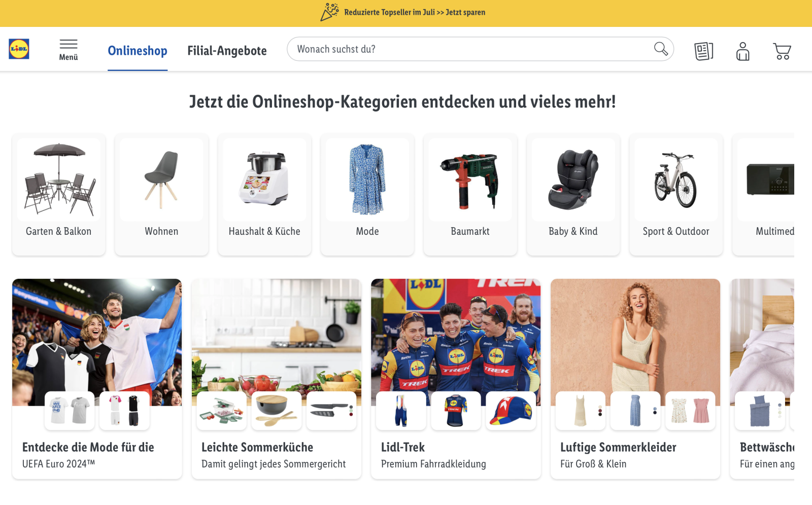This screenshot has height=505, width=812.
Task: Click the magnifying glass search icon
Action: tap(661, 49)
